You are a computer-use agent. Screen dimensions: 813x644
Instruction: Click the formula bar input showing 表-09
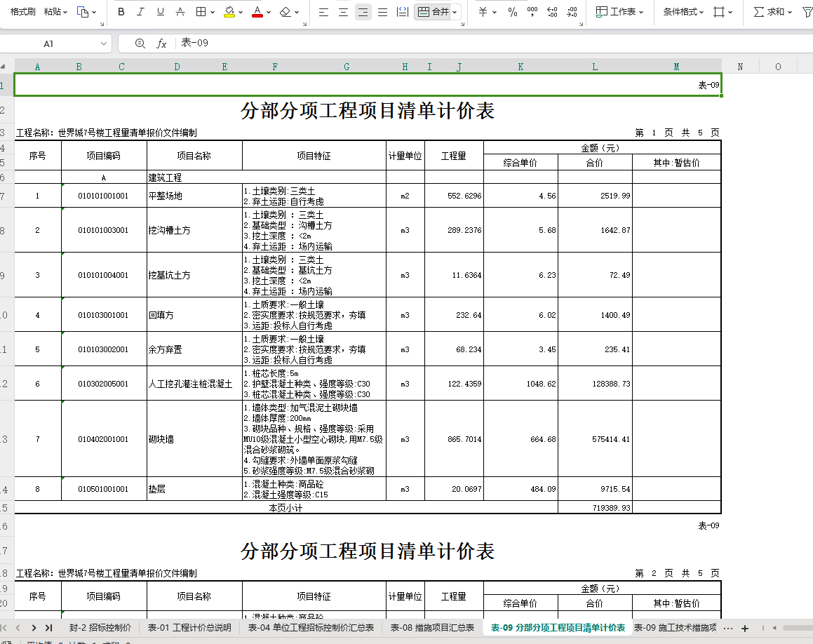click(492, 43)
